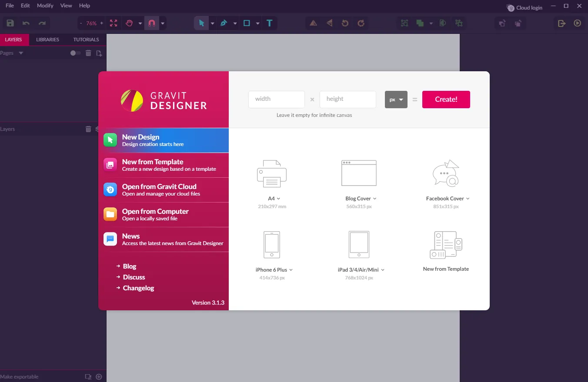Click the Present play icon
Screen dimensions: 588x382
coord(578,23)
